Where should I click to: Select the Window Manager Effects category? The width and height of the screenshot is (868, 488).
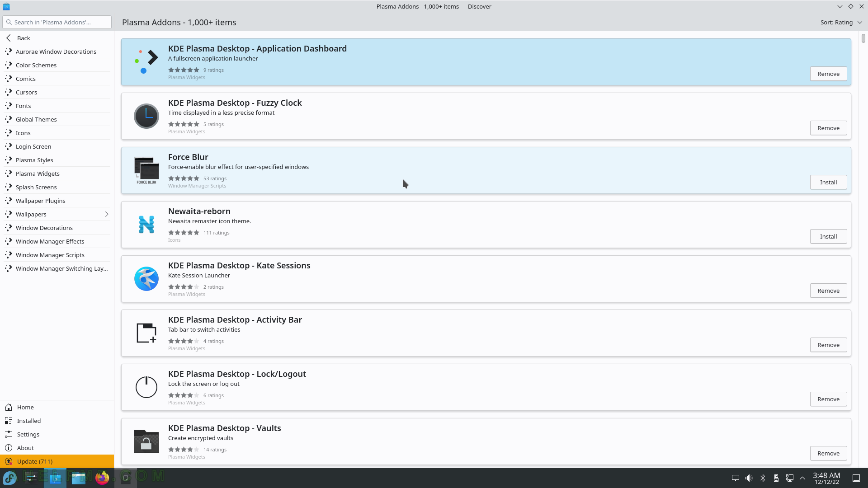coord(57,241)
